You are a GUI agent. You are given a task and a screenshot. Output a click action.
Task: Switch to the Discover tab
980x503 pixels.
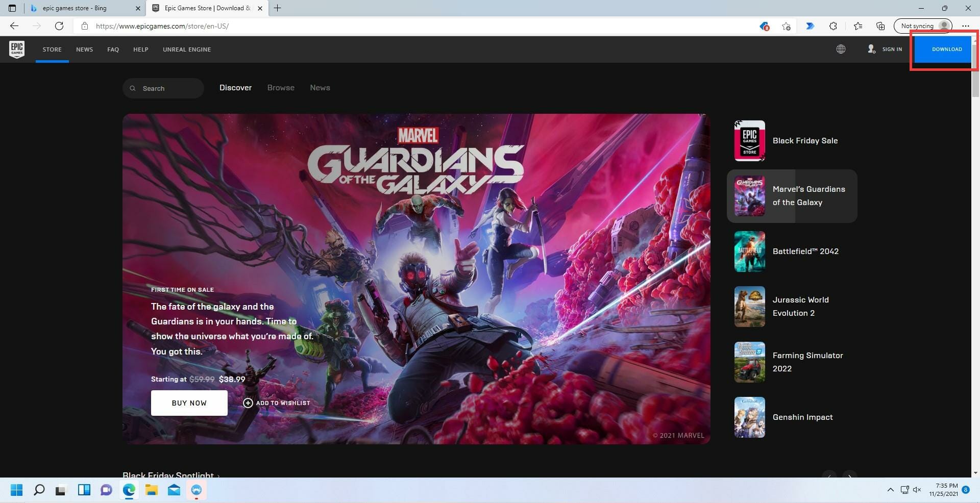[x=235, y=88]
